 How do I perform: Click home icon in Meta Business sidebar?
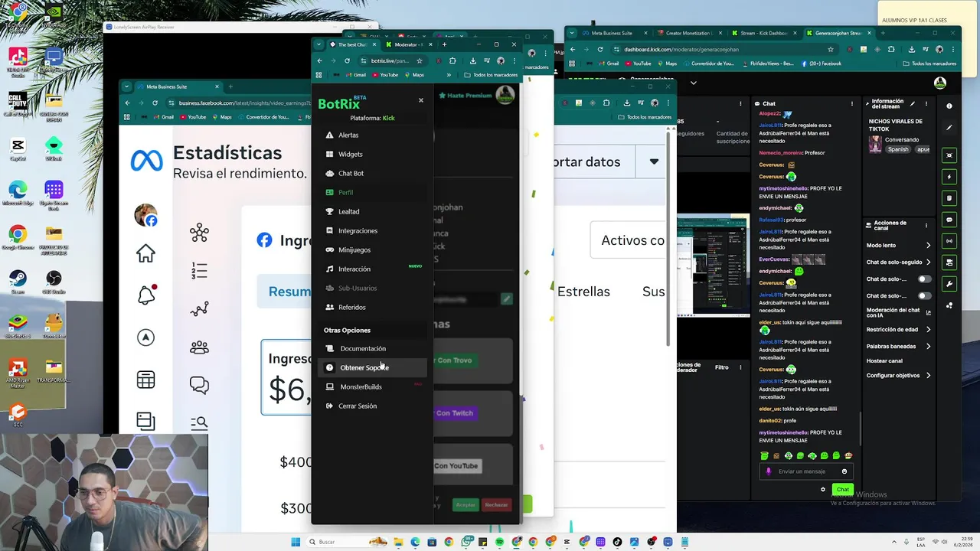click(145, 253)
